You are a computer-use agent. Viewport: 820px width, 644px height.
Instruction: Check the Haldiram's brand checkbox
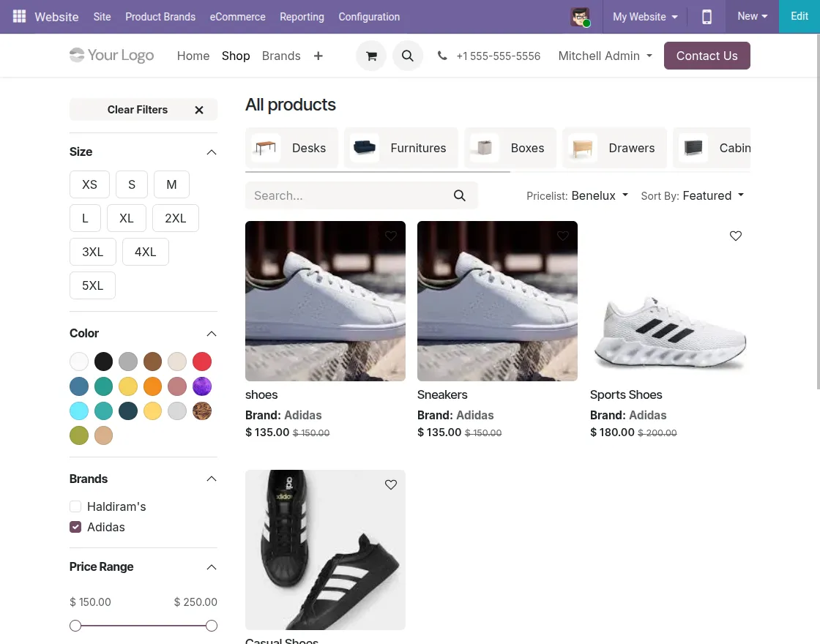point(75,506)
